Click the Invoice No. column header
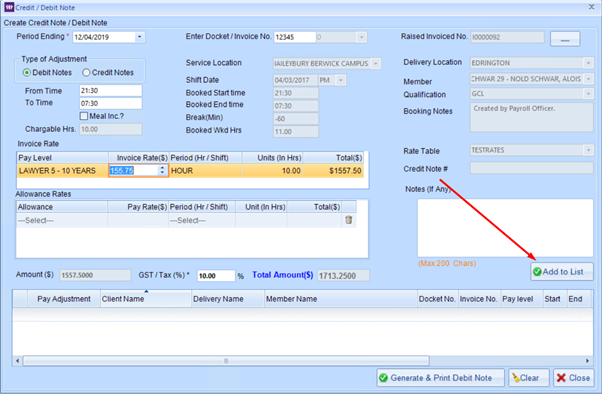The image size is (602, 394). pos(480,299)
